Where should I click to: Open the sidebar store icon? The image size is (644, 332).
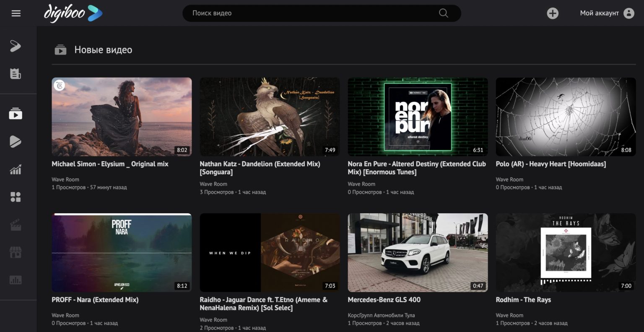(x=16, y=253)
